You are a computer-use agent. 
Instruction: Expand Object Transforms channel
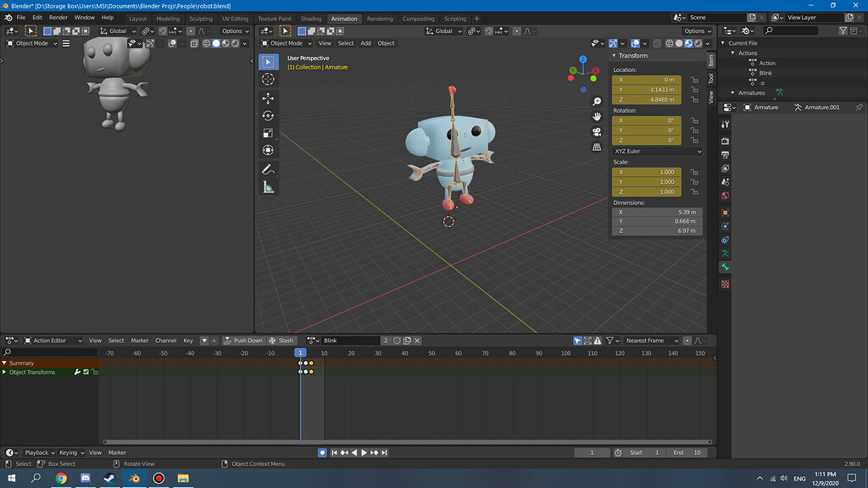pos(4,373)
